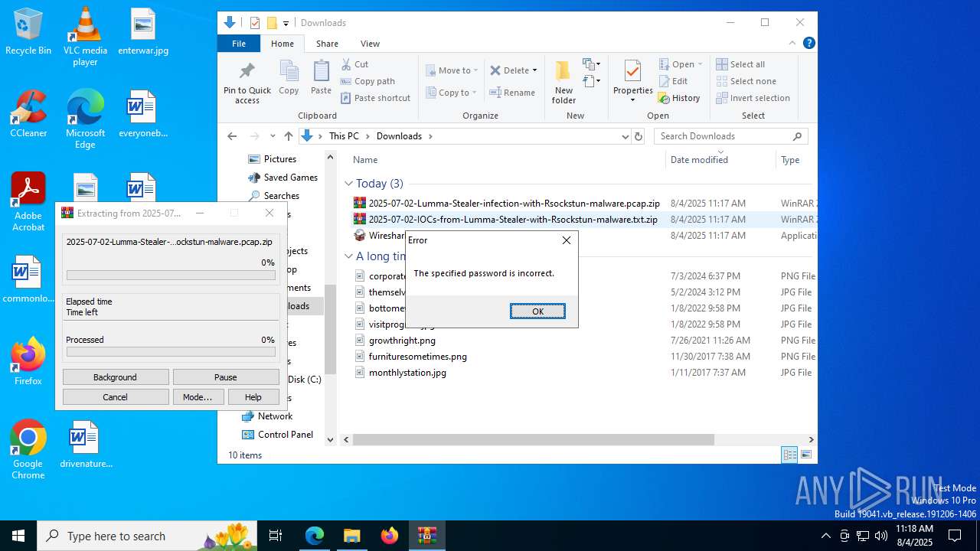Open Recycle Bin desktop icon

pos(28,31)
